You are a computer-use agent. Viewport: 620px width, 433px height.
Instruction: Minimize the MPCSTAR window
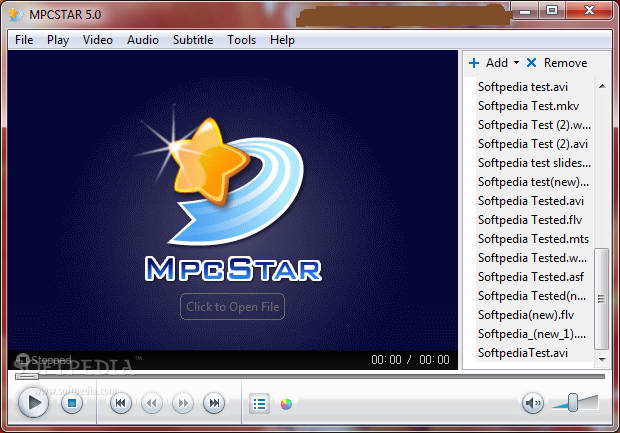coord(525,11)
